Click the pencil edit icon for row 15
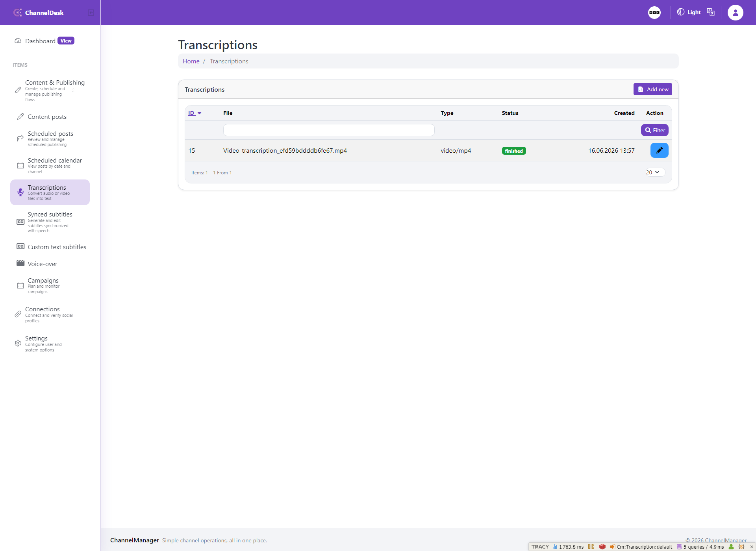This screenshot has height=551, width=756. click(x=659, y=150)
